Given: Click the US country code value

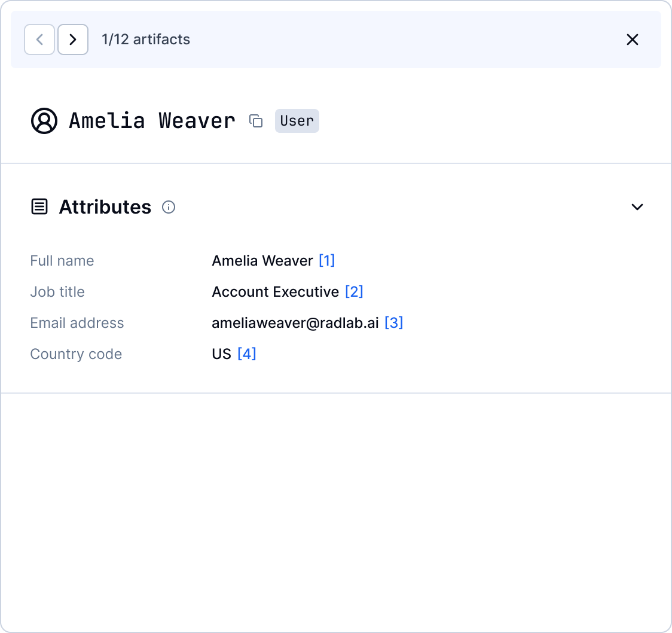Looking at the screenshot, I should 221,354.
